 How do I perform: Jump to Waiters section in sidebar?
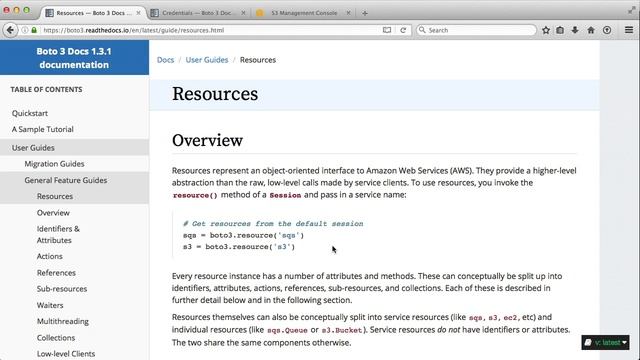[50, 305]
